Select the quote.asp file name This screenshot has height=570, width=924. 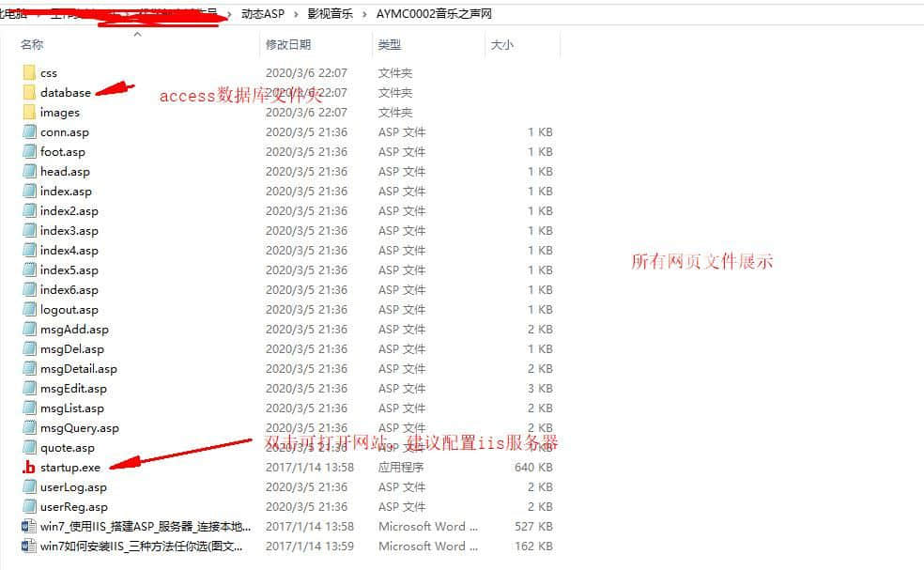tap(67, 448)
